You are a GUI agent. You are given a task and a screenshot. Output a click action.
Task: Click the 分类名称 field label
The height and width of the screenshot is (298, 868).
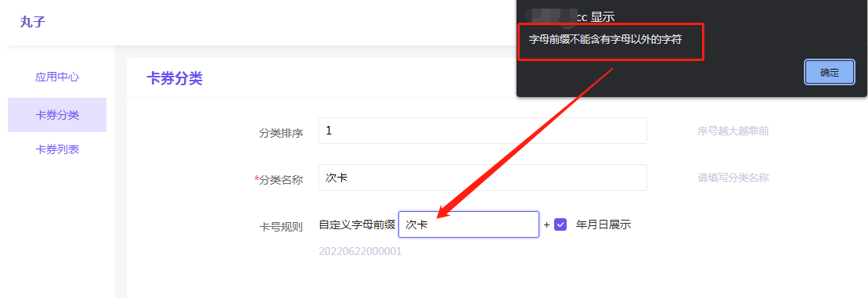[x=279, y=180]
